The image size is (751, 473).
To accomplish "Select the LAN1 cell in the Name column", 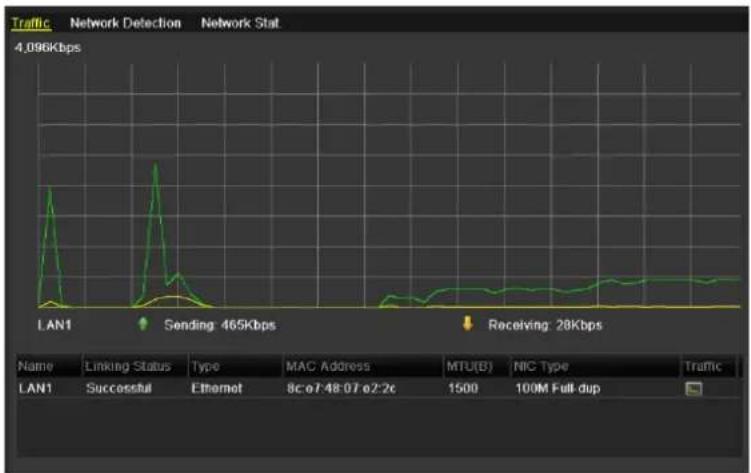I will point(35,388).
